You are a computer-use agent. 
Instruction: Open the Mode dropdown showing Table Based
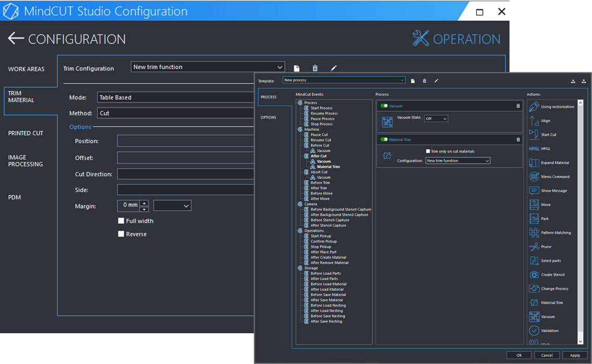(x=175, y=98)
